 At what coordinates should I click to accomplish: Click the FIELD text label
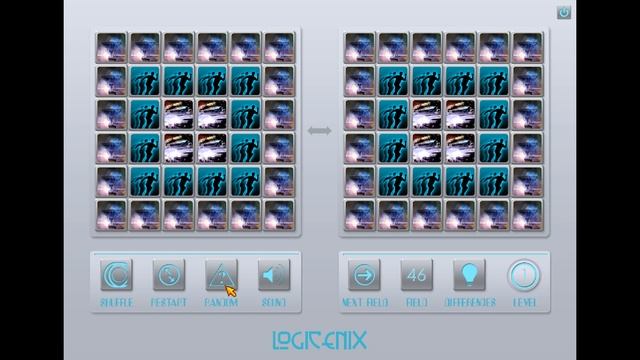417,303
